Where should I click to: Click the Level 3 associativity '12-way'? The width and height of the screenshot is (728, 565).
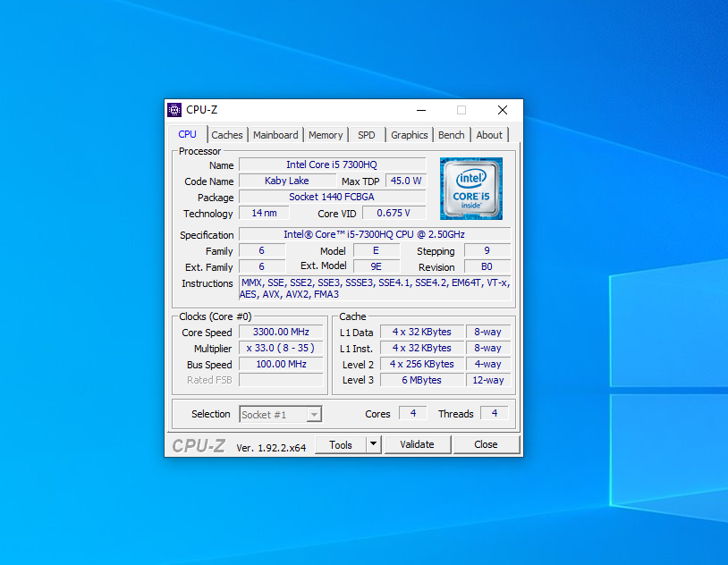(488, 380)
